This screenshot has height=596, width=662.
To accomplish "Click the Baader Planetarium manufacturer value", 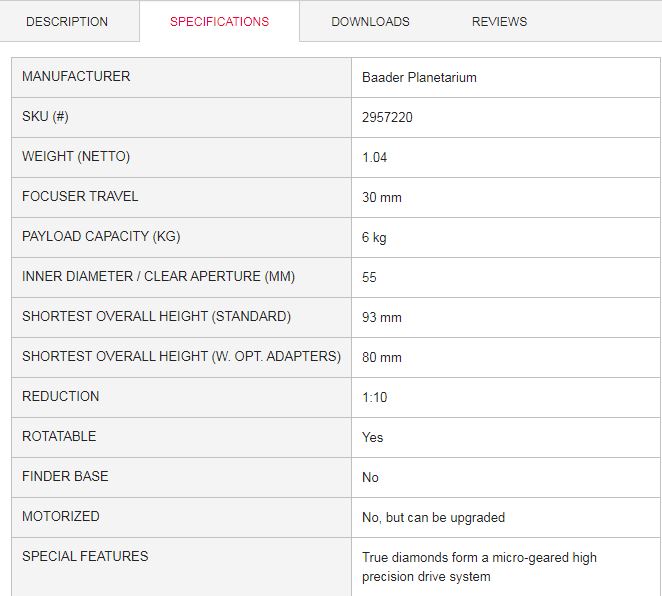I will coord(419,78).
